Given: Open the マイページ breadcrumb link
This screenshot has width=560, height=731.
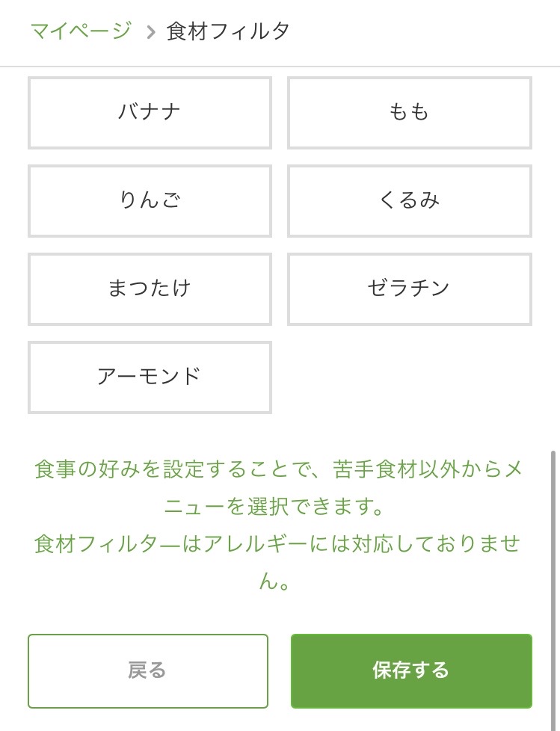Looking at the screenshot, I should [81, 31].
